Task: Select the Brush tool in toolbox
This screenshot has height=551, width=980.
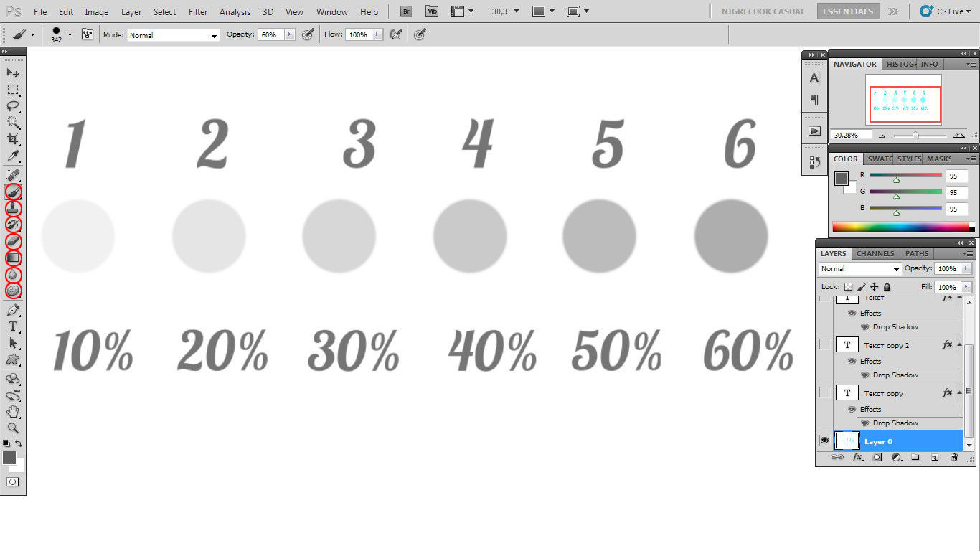Action: 13,192
